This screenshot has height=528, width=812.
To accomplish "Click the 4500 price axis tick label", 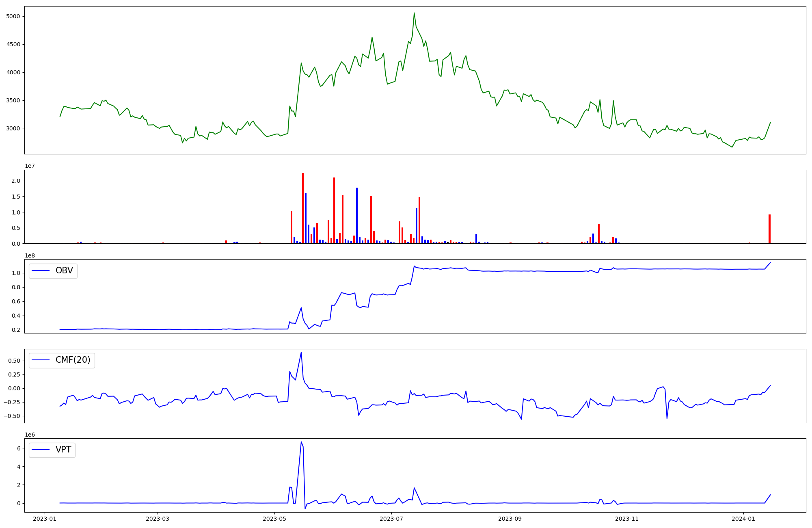I will coord(13,45).
